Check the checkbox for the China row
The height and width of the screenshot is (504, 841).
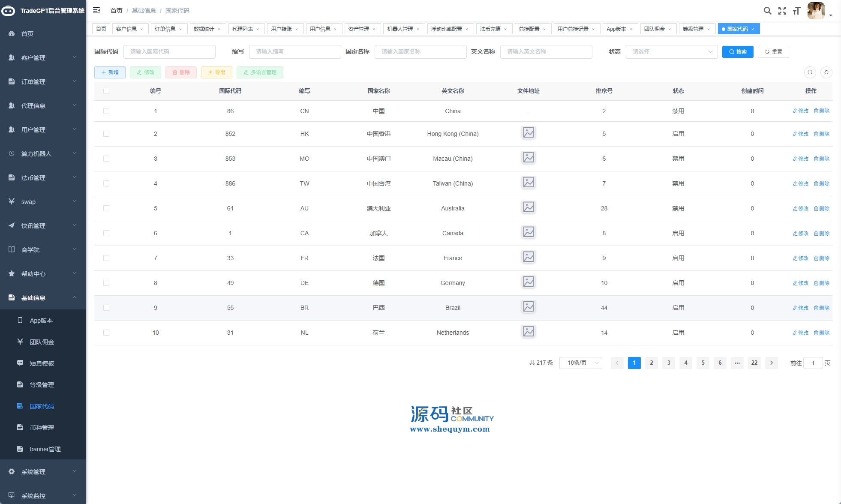[106, 111]
